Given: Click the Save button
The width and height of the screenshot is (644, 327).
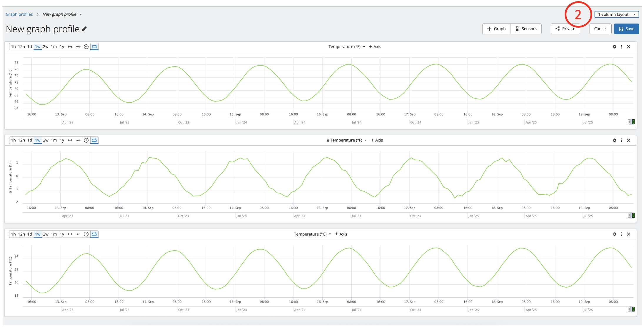Looking at the screenshot, I should 626,29.
